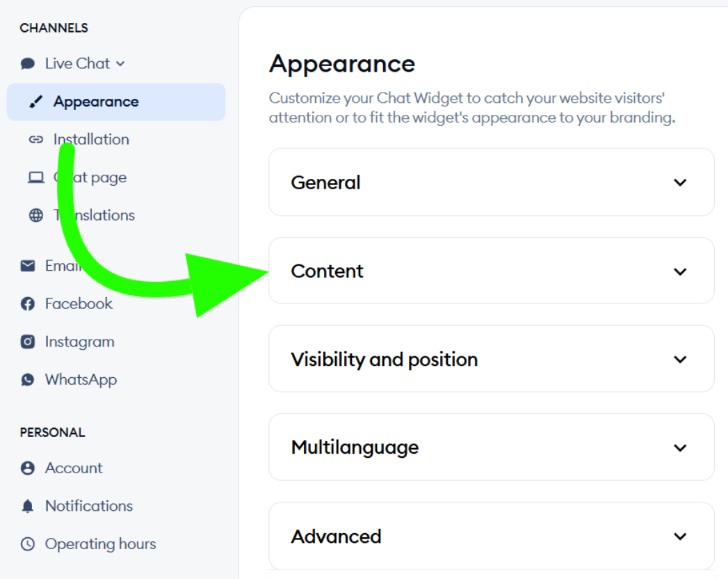The height and width of the screenshot is (579, 728).
Task: Open the Account settings page
Action: 74,468
